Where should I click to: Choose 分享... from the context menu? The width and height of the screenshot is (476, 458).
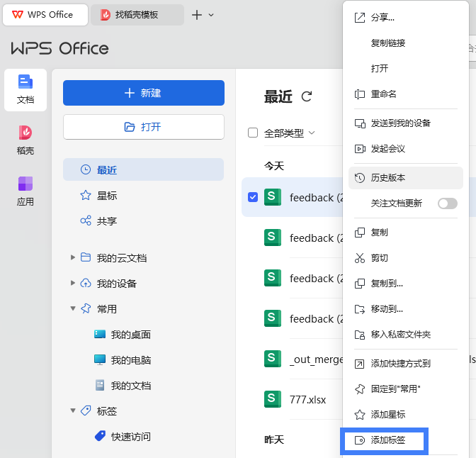(406, 18)
